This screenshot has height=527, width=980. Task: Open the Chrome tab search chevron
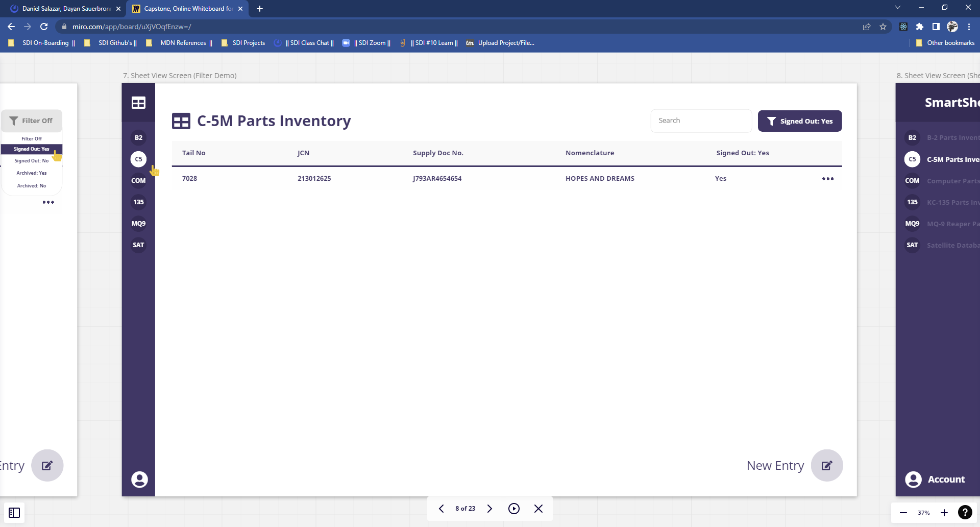coord(898,8)
